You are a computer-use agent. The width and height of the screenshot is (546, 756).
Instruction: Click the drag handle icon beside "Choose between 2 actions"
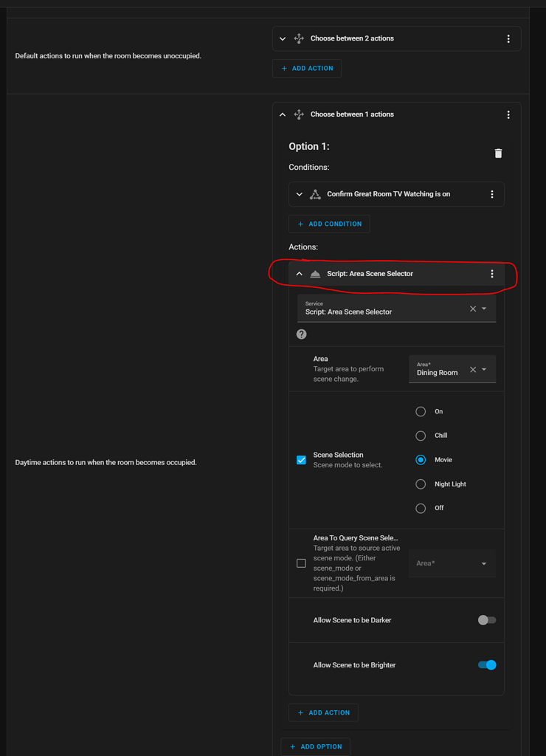pyautogui.click(x=298, y=38)
